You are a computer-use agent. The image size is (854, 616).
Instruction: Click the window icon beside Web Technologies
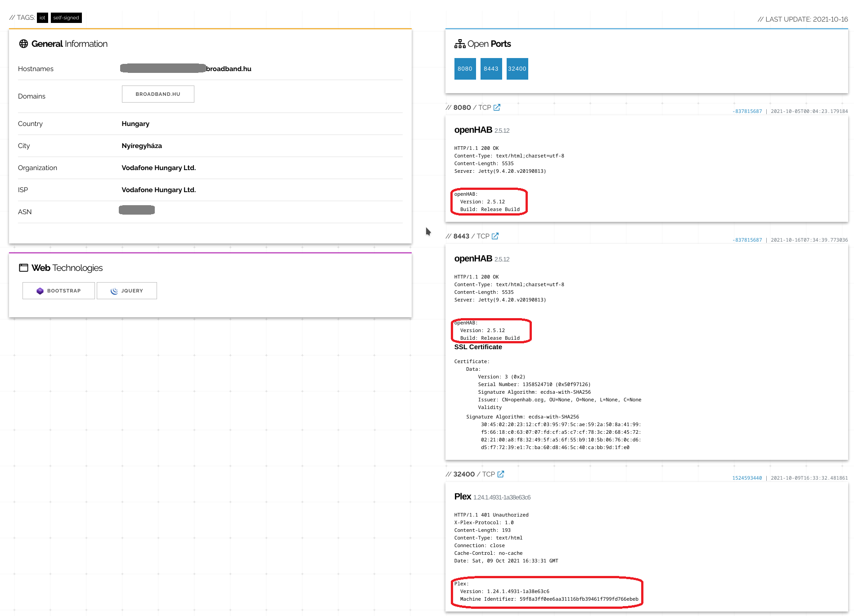tap(23, 268)
